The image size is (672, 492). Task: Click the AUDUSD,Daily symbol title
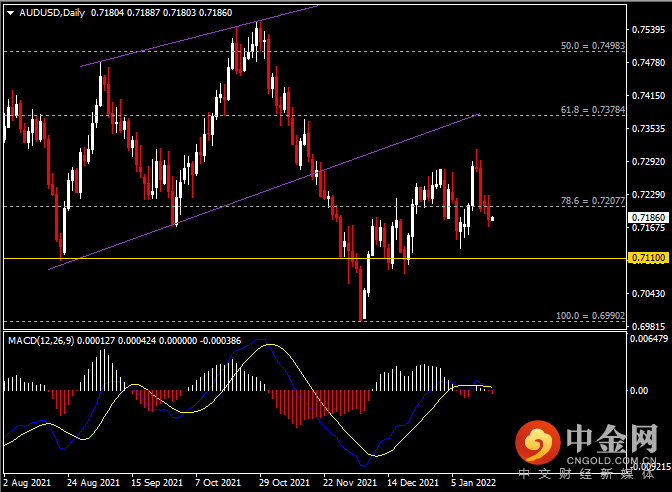(x=52, y=13)
